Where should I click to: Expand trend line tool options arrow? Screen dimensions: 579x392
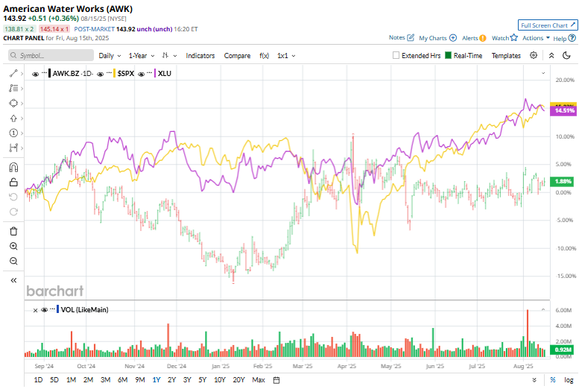click(22, 74)
